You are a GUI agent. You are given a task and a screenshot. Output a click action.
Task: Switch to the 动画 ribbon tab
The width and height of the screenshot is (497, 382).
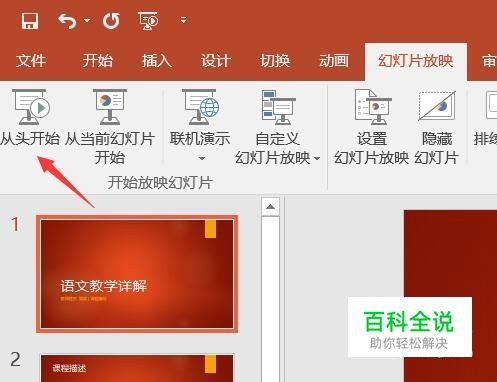coord(334,61)
